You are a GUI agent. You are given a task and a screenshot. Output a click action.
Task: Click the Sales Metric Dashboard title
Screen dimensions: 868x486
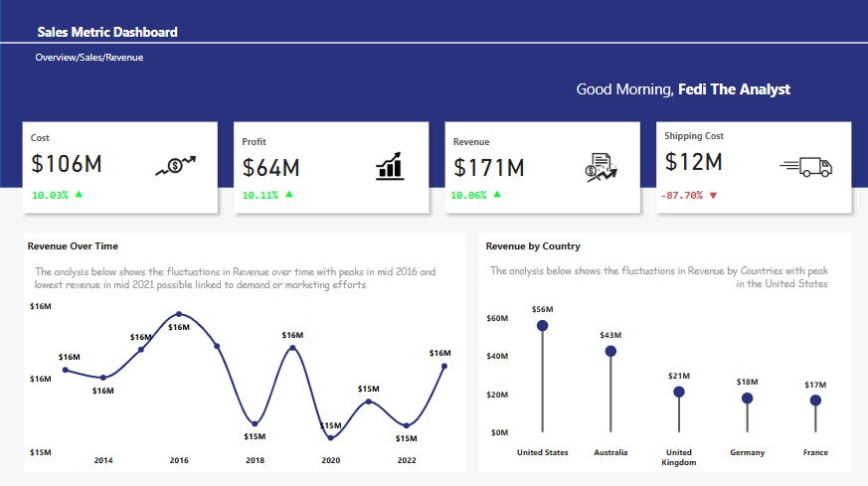[107, 32]
